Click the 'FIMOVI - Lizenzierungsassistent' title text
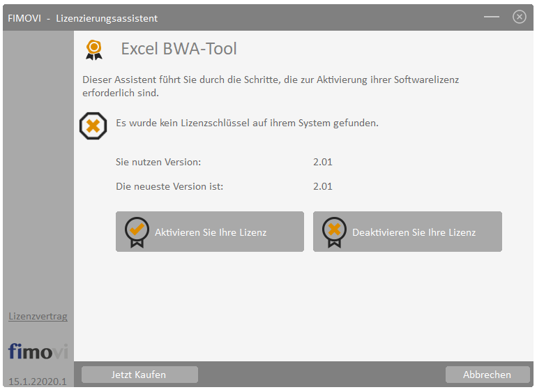This screenshot has height=392, width=537. 82,18
